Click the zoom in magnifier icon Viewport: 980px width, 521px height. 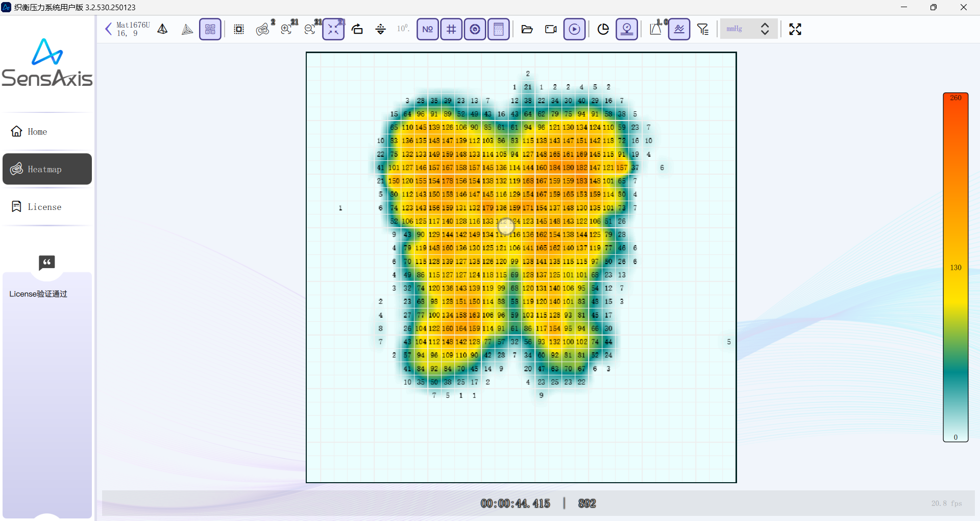(x=286, y=29)
